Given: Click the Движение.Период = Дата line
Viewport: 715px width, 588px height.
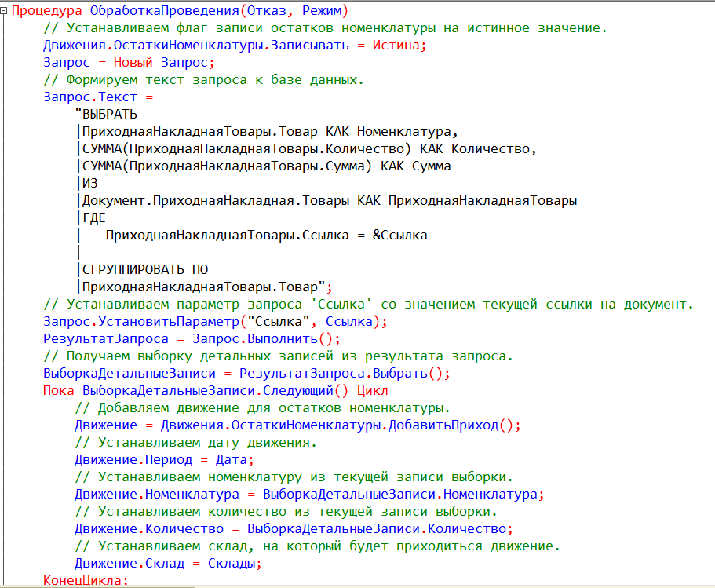Looking at the screenshot, I should 164,460.
